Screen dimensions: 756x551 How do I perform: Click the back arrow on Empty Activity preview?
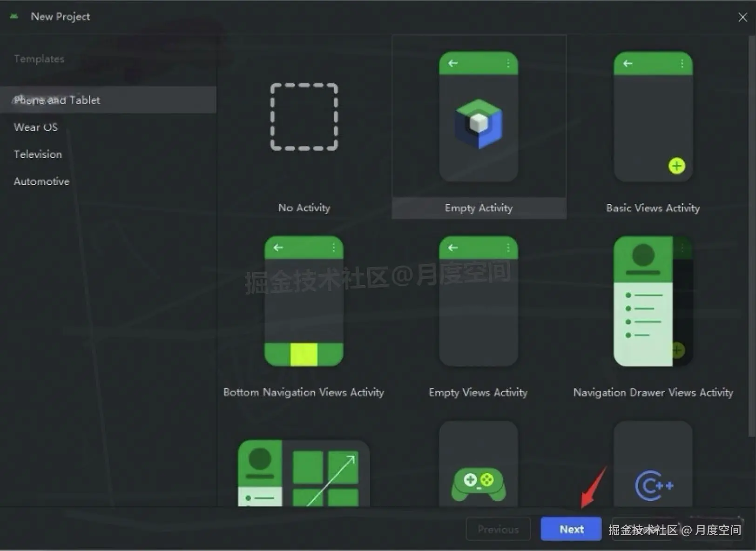click(x=453, y=63)
